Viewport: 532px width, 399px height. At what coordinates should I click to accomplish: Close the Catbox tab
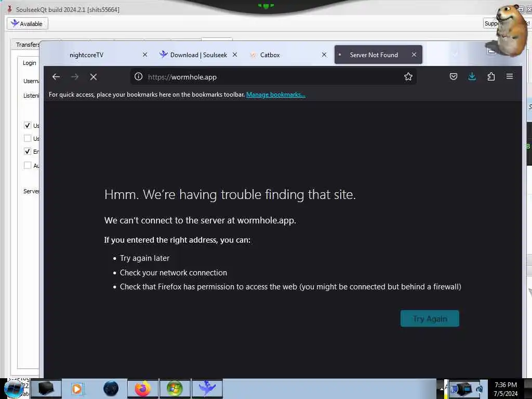324,55
